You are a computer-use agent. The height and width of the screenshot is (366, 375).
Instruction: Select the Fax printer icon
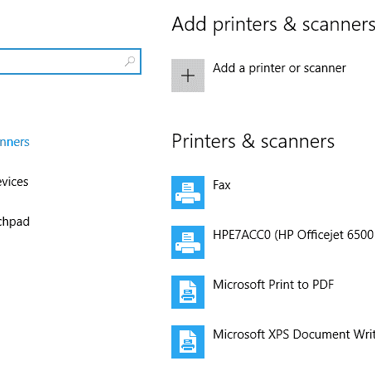click(188, 192)
